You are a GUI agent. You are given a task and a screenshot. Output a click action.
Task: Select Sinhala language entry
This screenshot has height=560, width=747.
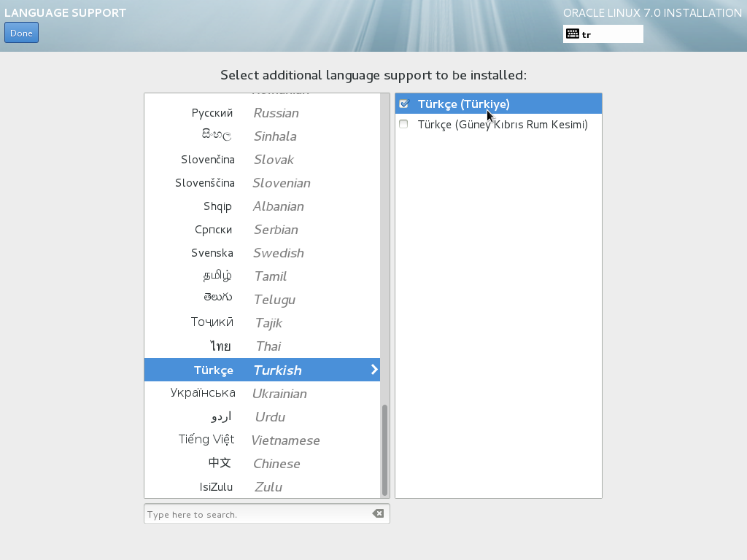[x=262, y=136]
